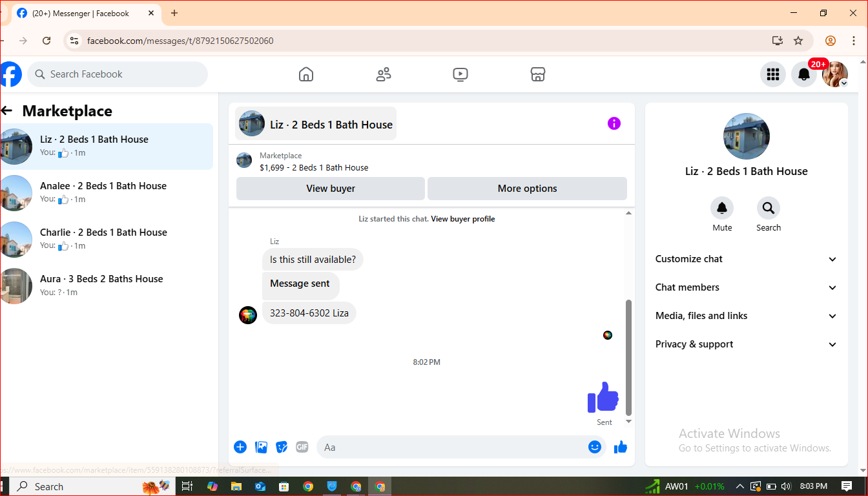Open Chrome three-dot menu
The image size is (868, 496).
(854, 41)
